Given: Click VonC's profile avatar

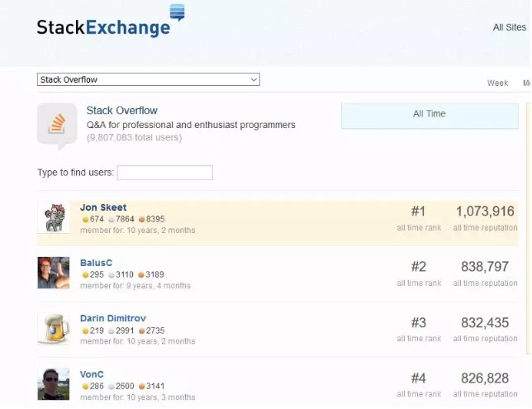Looking at the screenshot, I should click(x=54, y=383).
